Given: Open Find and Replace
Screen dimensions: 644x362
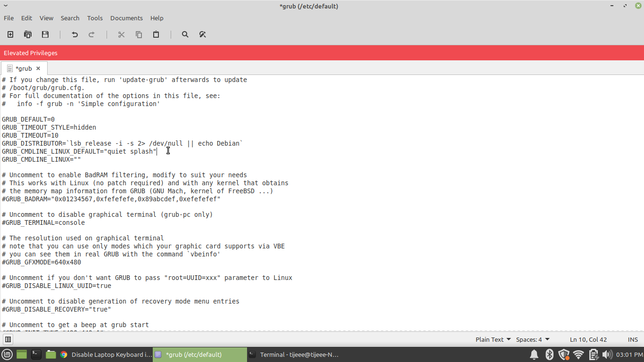Looking at the screenshot, I should tap(203, 34).
